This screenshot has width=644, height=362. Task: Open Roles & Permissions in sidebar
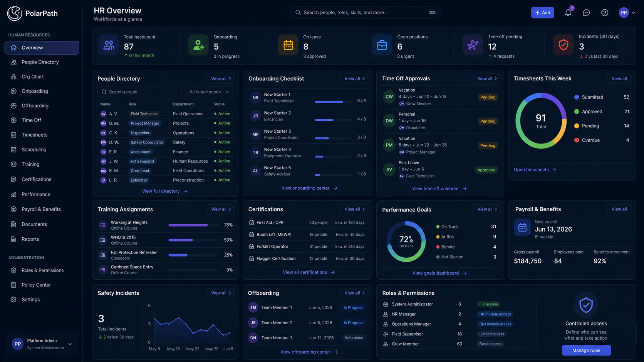coord(42,270)
